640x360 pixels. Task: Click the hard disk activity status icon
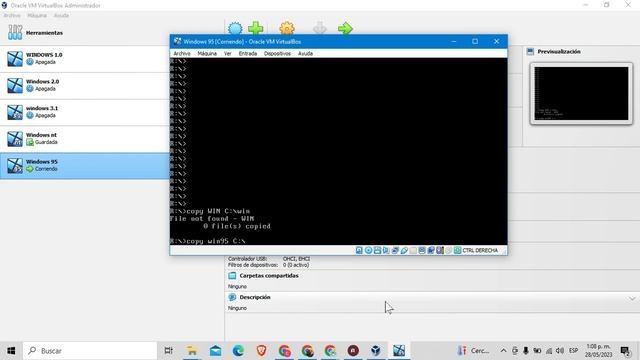click(359, 250)
